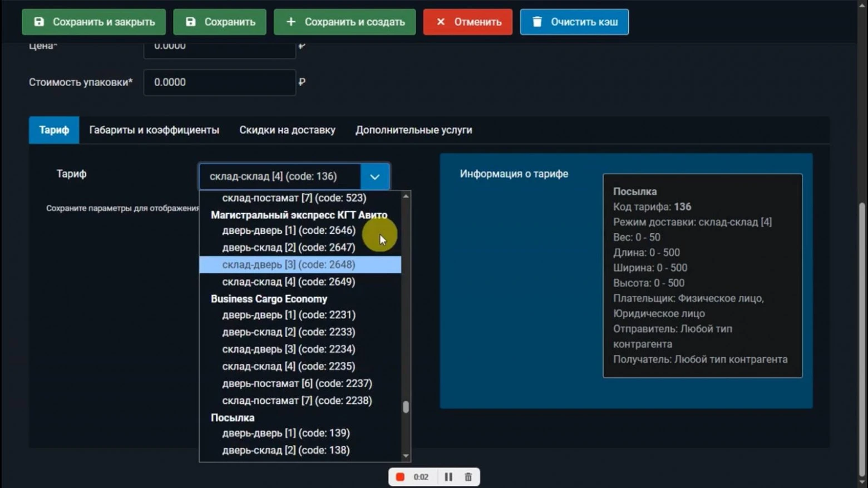Select "склад-склад [4] (code: 2649)" option
Image resolution: width=868 pixels, height=488 pixels.
(300, 282)
